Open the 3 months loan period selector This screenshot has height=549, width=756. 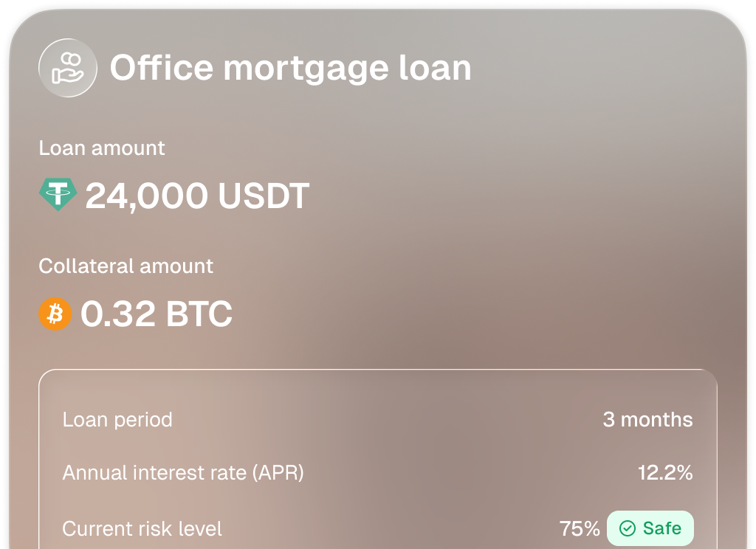647,419
